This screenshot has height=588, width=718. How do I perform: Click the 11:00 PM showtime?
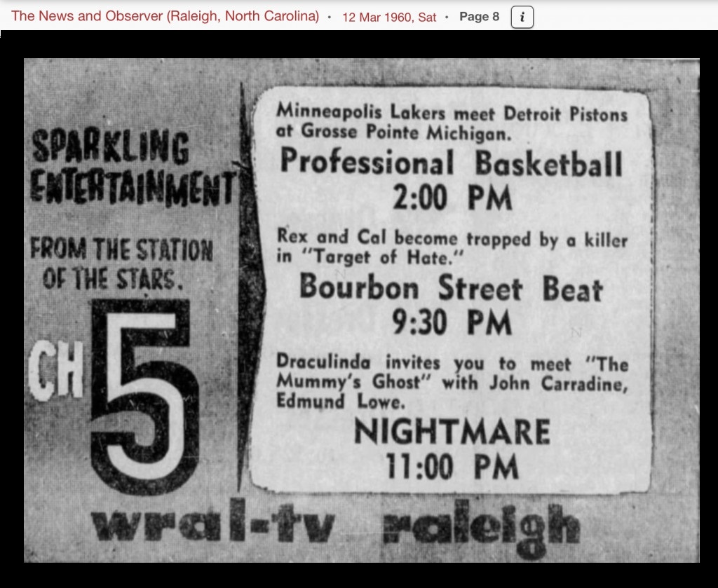tap(452, 466)
